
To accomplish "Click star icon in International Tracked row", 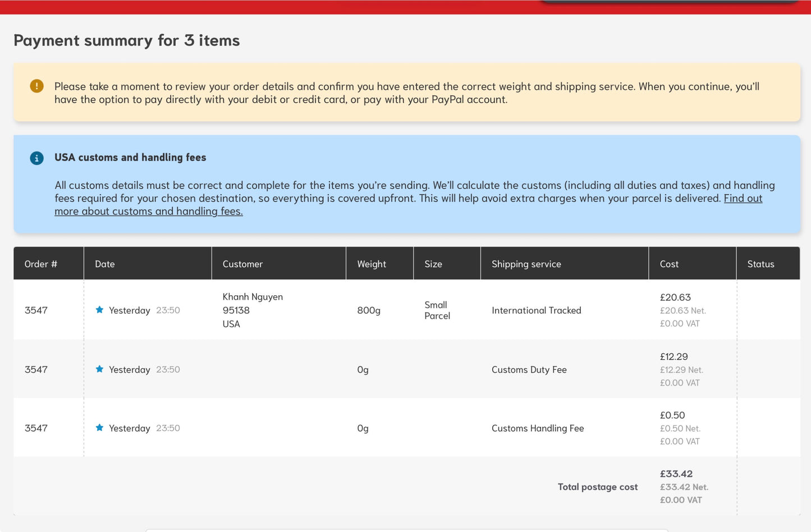I will [99, 310].
